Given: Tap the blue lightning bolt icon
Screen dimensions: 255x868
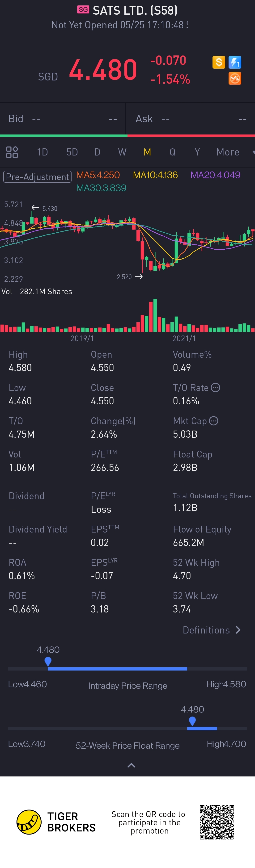Looking at the screenshot, I should [x=235, y=62].
